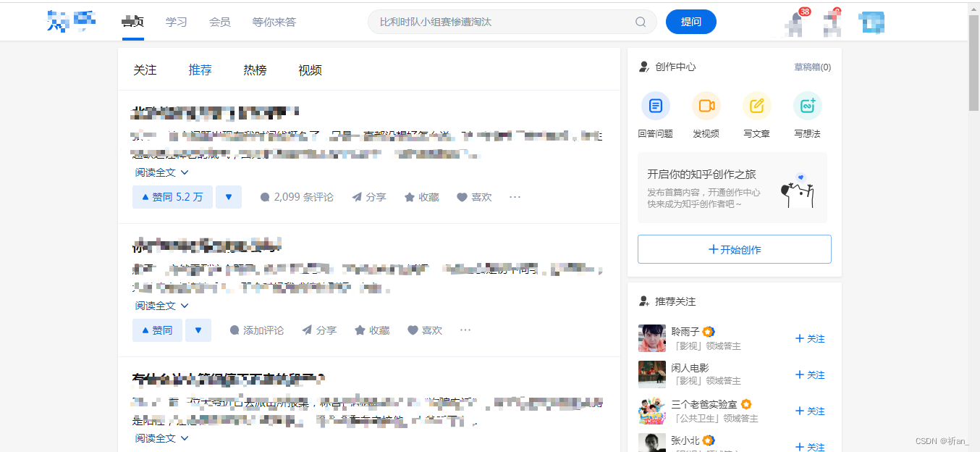Open the 闲人电影 profile name

pos(690,368)
